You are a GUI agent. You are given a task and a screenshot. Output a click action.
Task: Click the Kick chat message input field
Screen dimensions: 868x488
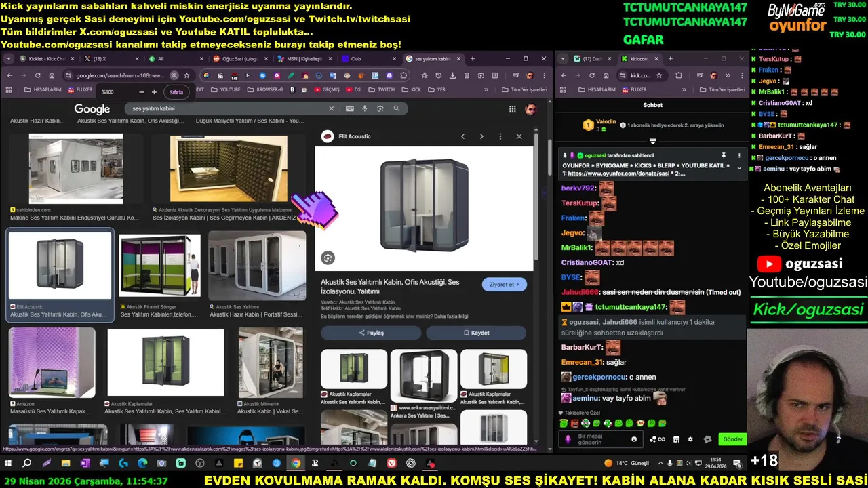pyautogui.click(x=600, y=439)
